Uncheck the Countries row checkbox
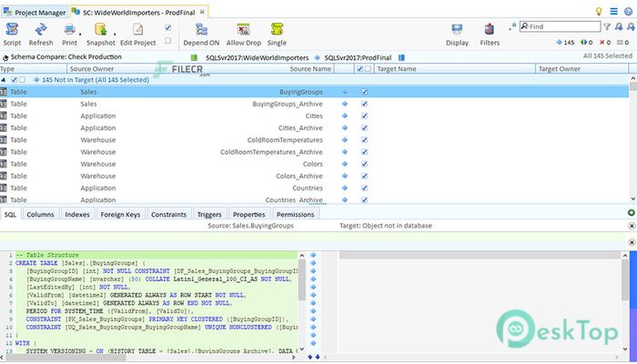 [x=364, y=188]
